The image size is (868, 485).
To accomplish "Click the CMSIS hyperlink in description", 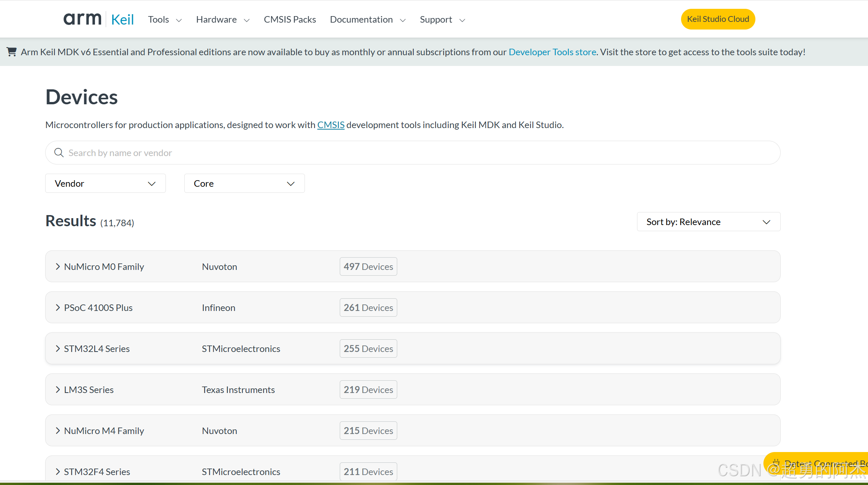I will pos(331,125).
